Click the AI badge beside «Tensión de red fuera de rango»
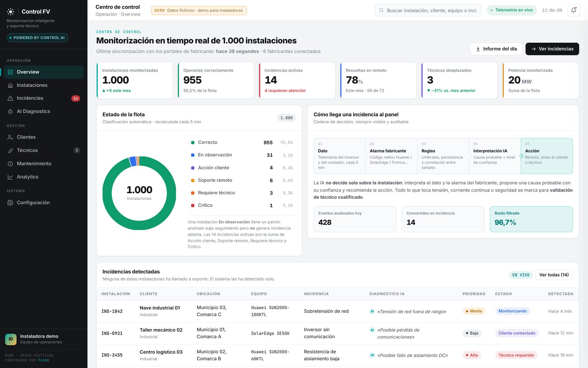The width and height of the screenshot is (588, 368). [x=372, y=311]
